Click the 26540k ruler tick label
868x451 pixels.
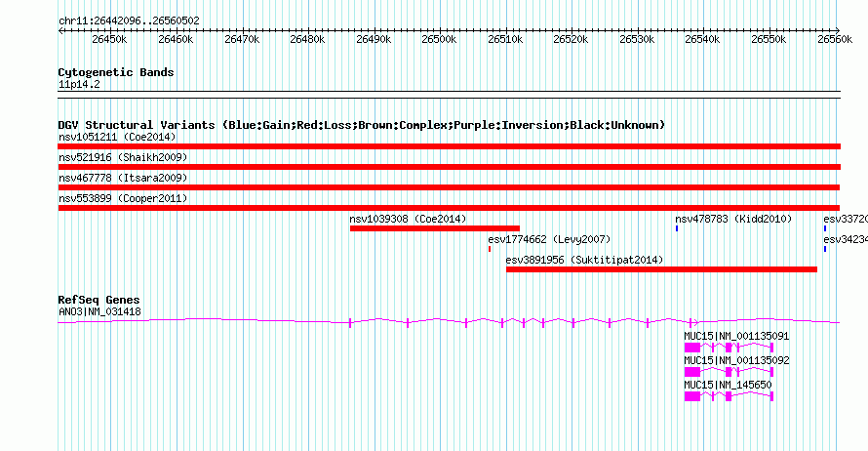(702, 39)
